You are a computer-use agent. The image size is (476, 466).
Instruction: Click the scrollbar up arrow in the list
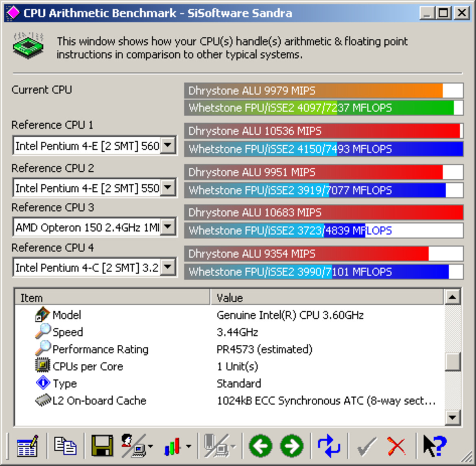[x=452, y=297]
